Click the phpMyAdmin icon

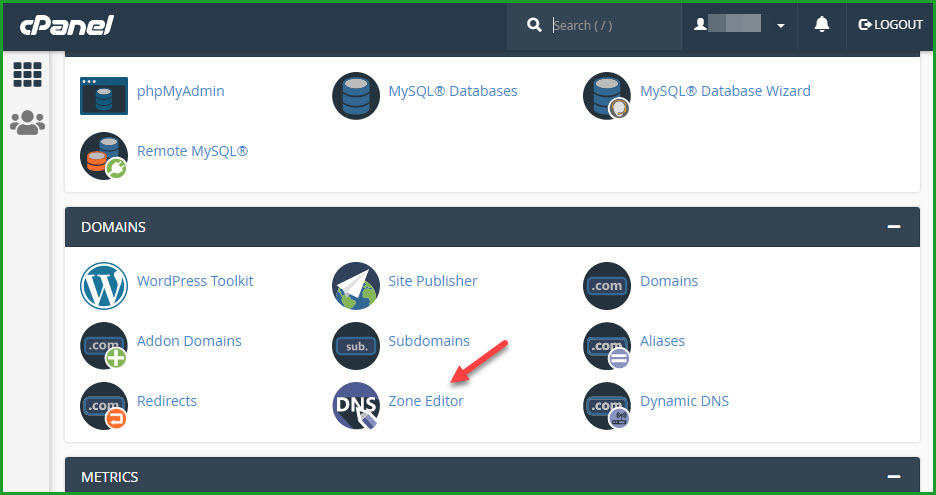click(104, 96)
